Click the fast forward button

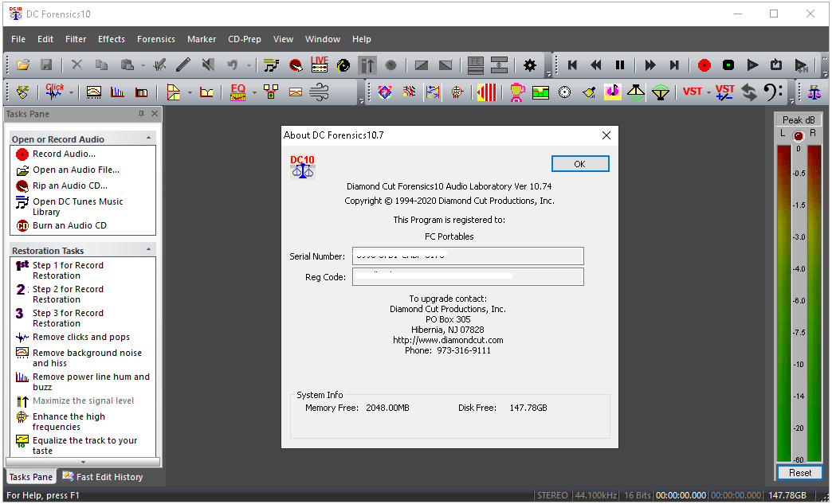point(650,65)
